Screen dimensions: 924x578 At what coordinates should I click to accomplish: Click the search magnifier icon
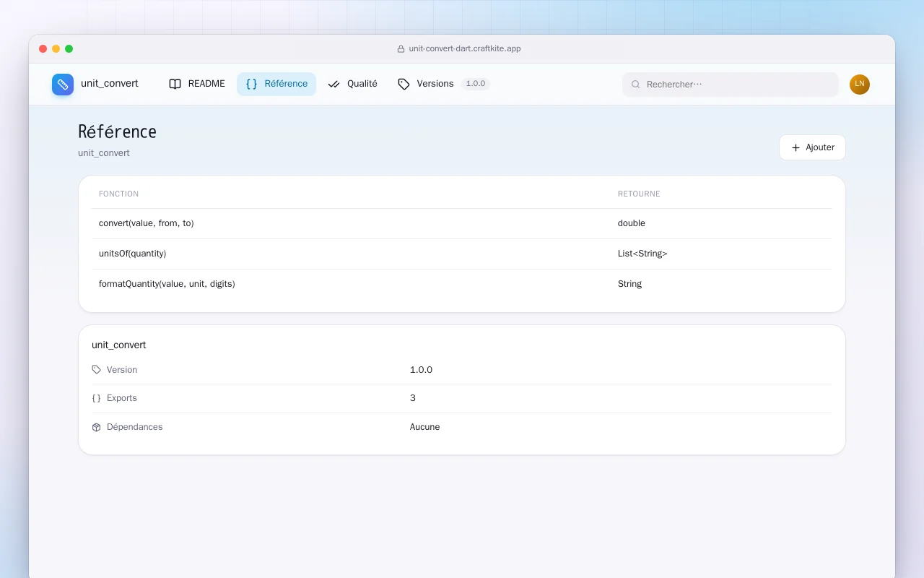[x=636, y=85]
